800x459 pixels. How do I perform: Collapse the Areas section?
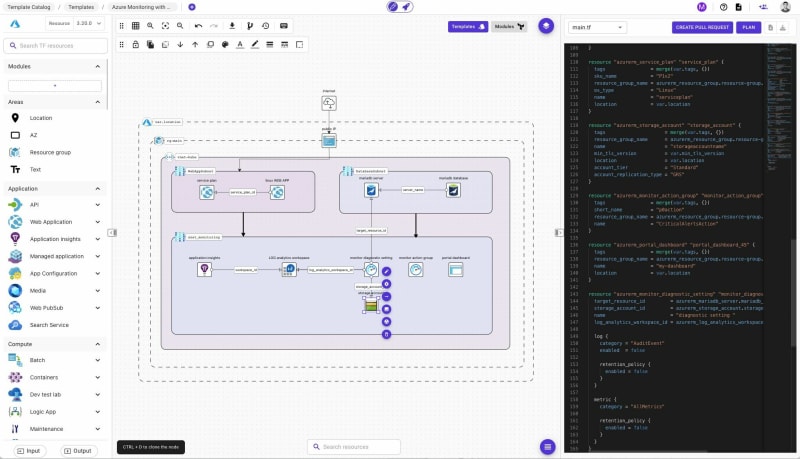97,102
